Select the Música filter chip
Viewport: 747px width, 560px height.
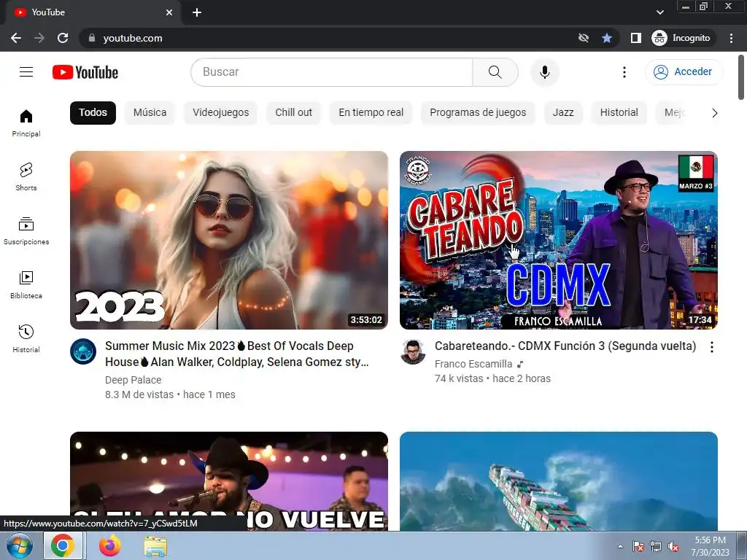point(150,113)
